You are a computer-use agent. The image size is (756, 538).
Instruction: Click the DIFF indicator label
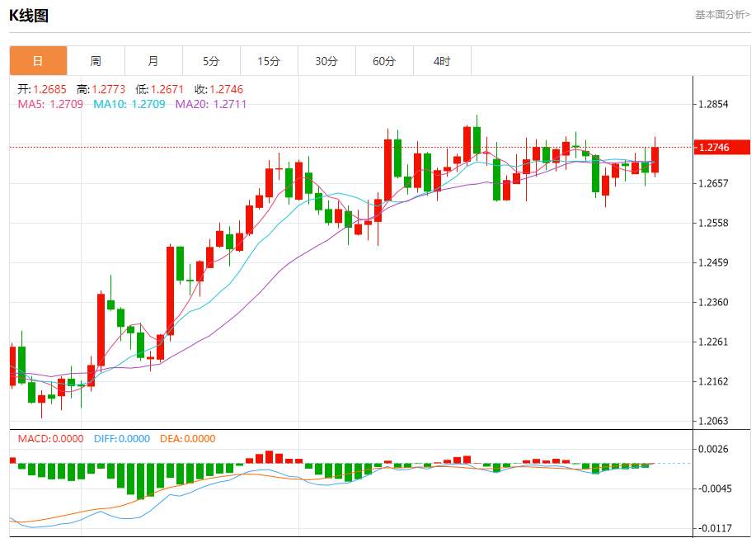tap(121, 439)
